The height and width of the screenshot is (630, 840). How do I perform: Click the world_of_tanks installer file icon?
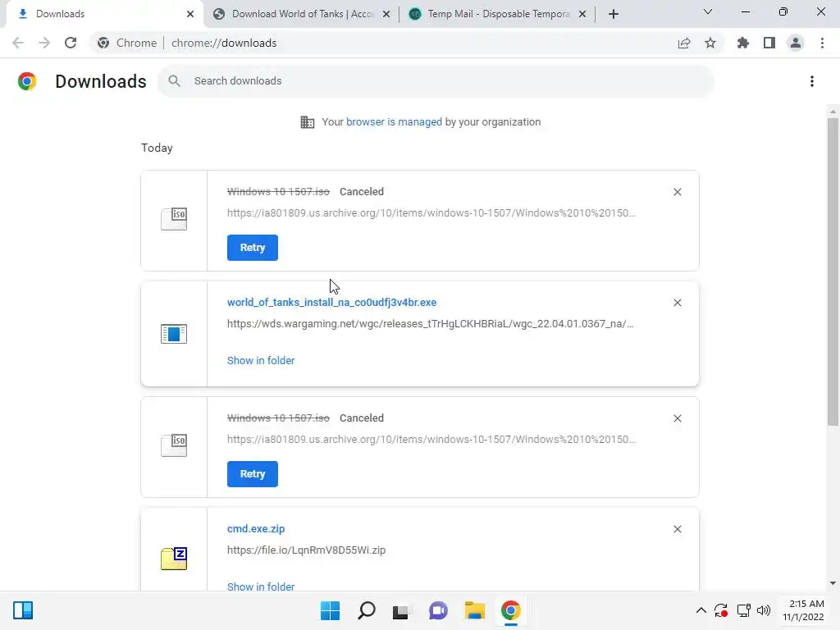pos(174,334)
